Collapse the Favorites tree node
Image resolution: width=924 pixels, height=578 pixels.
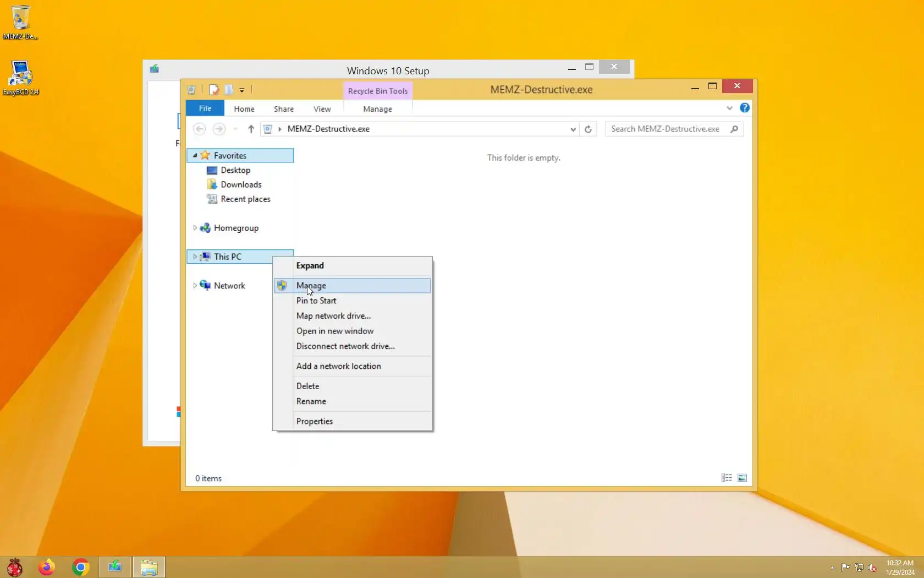click(195, 155)
